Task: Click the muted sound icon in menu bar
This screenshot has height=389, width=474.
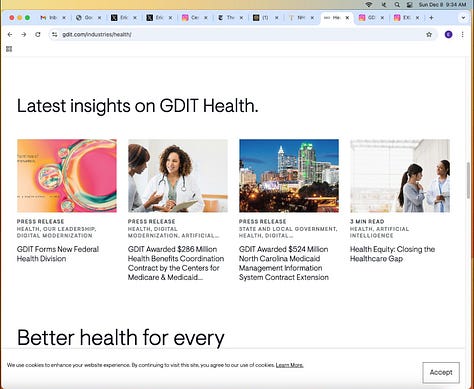Action: [x=384, y=5]
